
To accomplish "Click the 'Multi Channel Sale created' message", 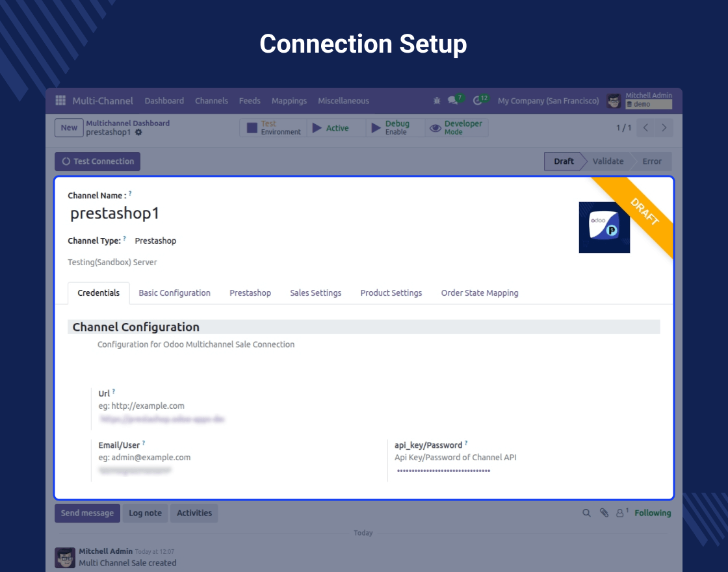I will click(x=127, y=563).
